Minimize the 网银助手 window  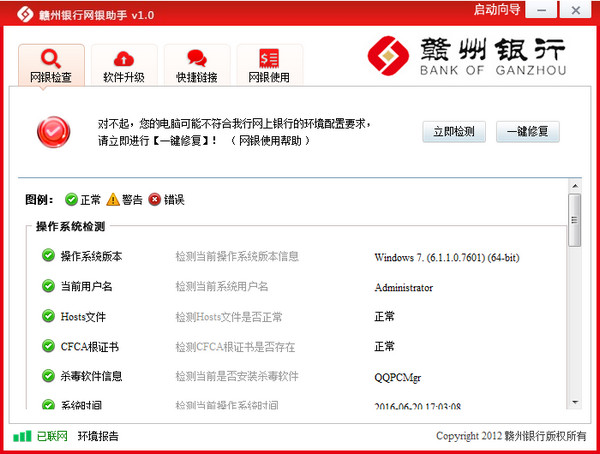[541, 10]
